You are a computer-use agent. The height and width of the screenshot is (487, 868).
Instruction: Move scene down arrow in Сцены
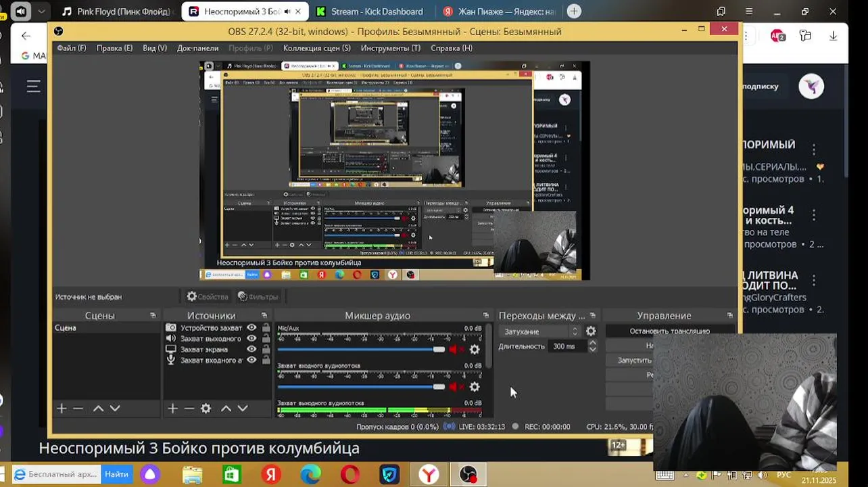point(115,409)
